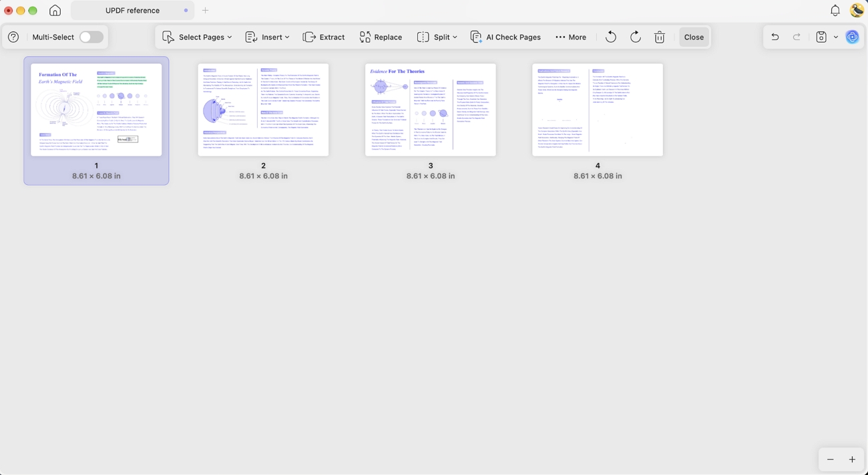Open the UPDF AI assistant icon
Screen dimensions: 868x475
click(x=853, y=37)
